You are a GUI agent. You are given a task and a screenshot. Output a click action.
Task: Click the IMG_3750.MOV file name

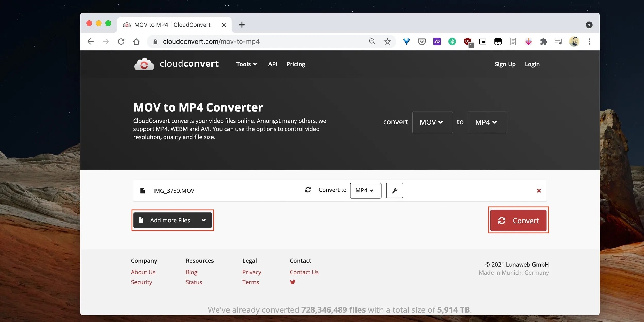coord(174,191)
